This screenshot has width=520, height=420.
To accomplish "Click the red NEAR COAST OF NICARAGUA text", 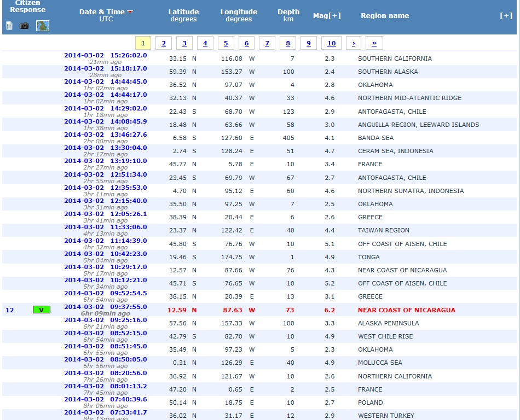I will 407,311.
